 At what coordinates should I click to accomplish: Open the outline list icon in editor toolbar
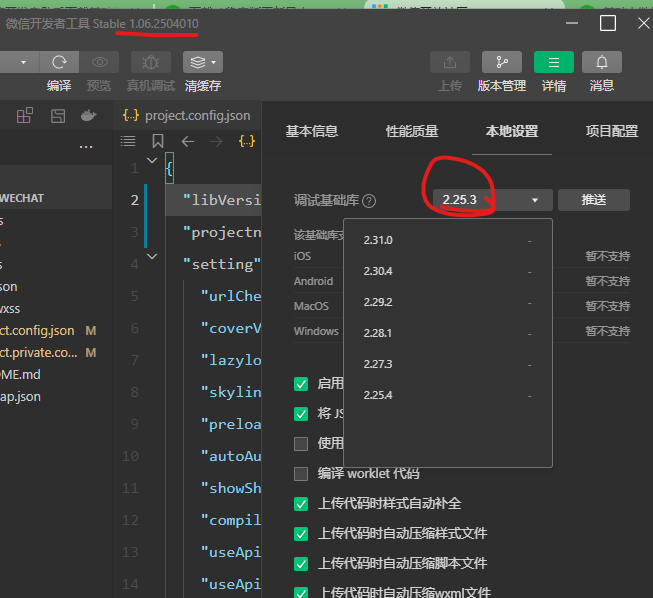pos(128,141)
